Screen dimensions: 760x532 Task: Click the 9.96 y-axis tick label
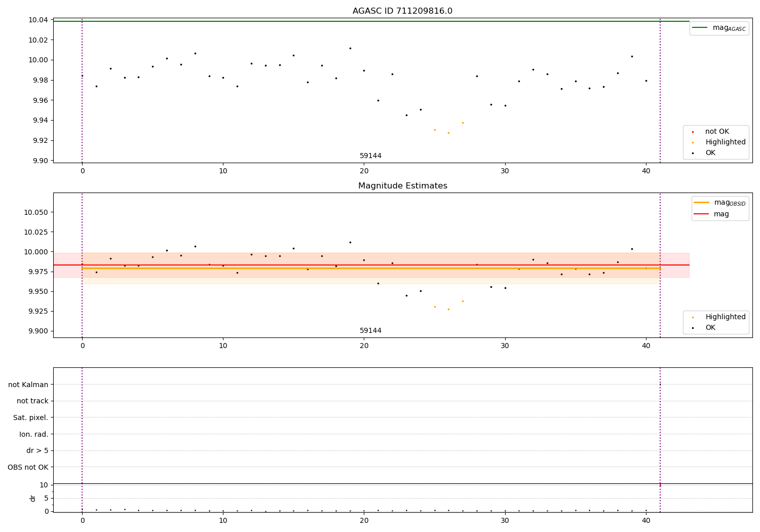[41, 100]
